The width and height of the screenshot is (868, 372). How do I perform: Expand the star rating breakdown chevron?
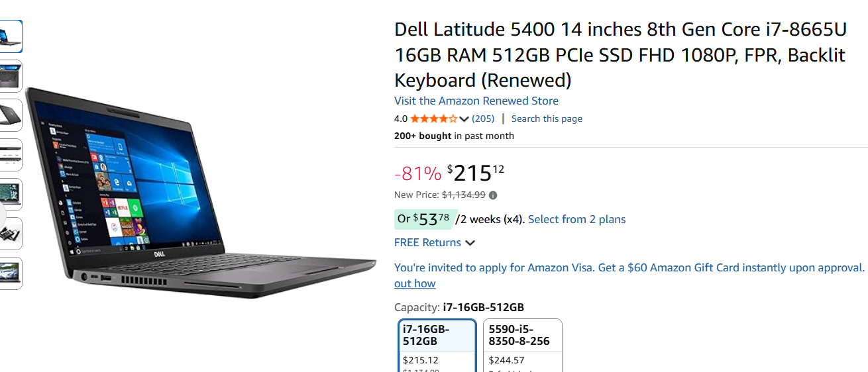click(x=464, y=119)
